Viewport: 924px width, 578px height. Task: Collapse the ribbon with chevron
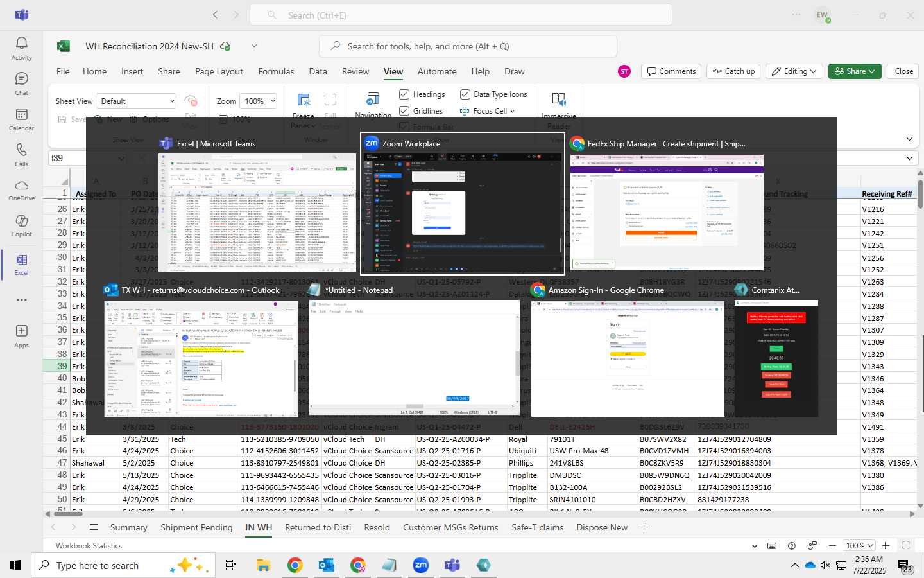pos(909,139)
